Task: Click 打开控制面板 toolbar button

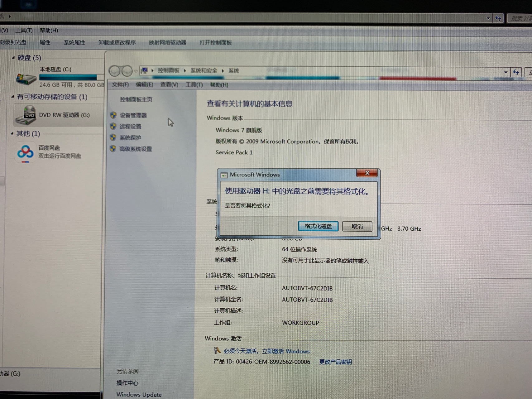Action: point(216,42)
